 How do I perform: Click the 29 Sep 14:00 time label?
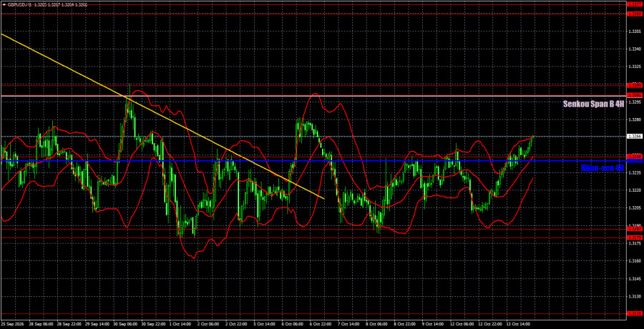96,324
